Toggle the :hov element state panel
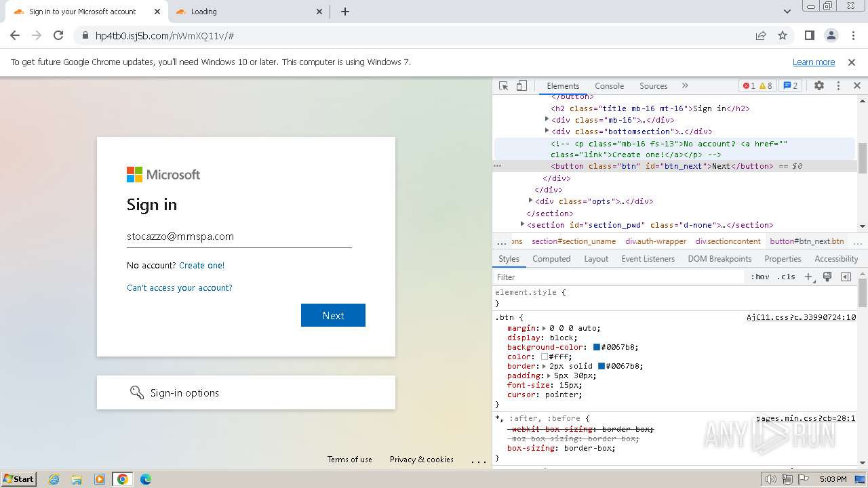The image size is (868, 488). point(759,277)
